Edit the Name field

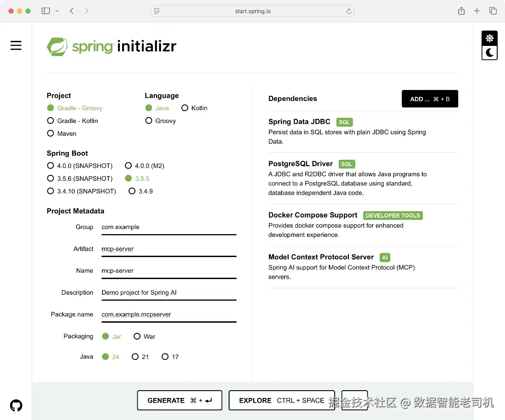tap(169, 271)
